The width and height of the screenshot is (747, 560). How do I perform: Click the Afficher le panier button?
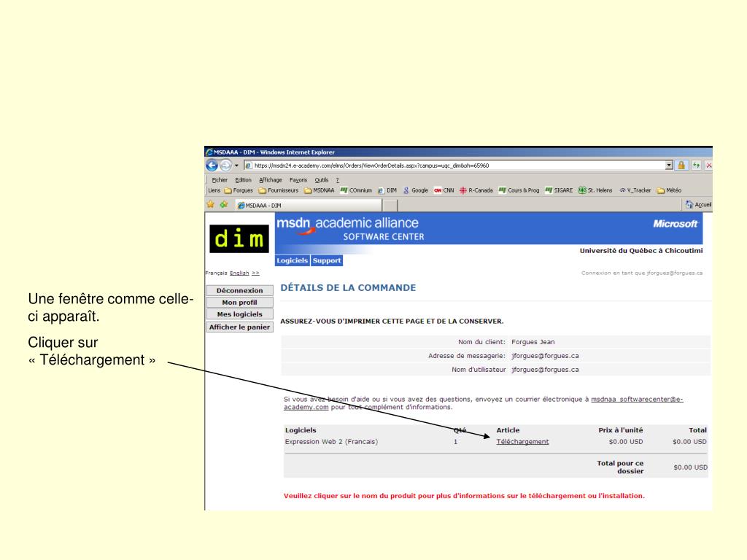(239, 327)
